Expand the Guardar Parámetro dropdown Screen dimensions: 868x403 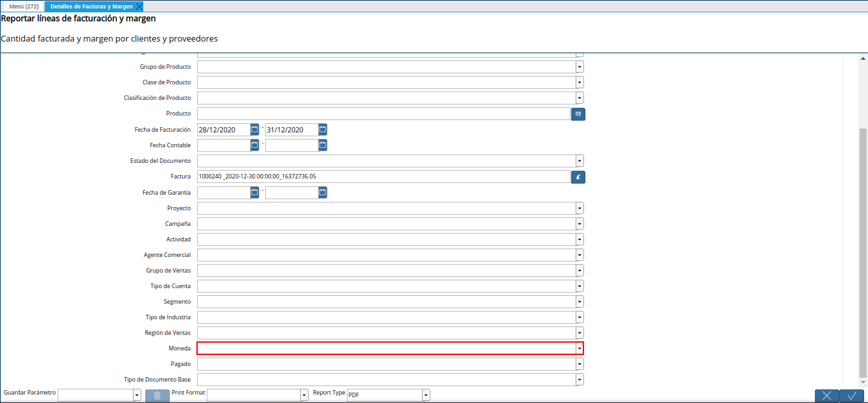click(x=137, y=395)
